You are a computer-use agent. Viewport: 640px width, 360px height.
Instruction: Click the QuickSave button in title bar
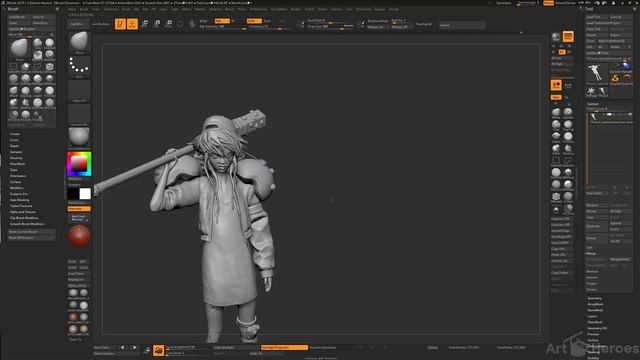pyautogui.click(x=503, y=3)
